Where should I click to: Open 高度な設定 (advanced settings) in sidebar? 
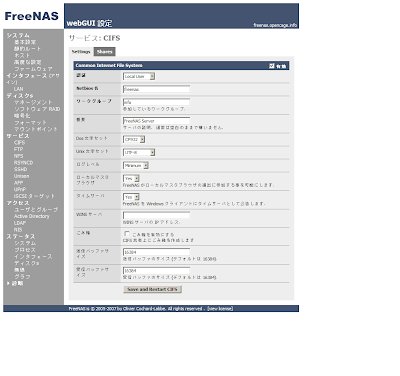click(27, 62)
